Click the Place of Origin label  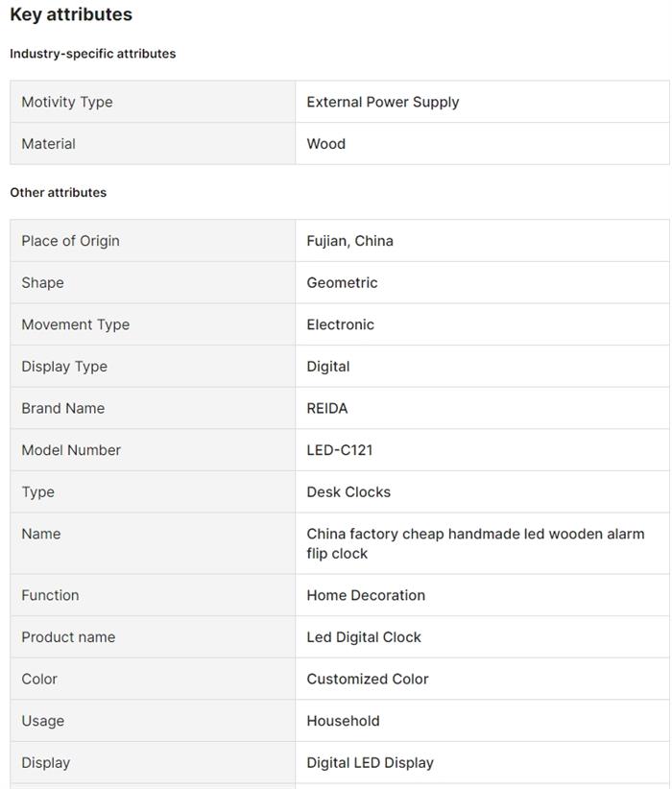71,241
